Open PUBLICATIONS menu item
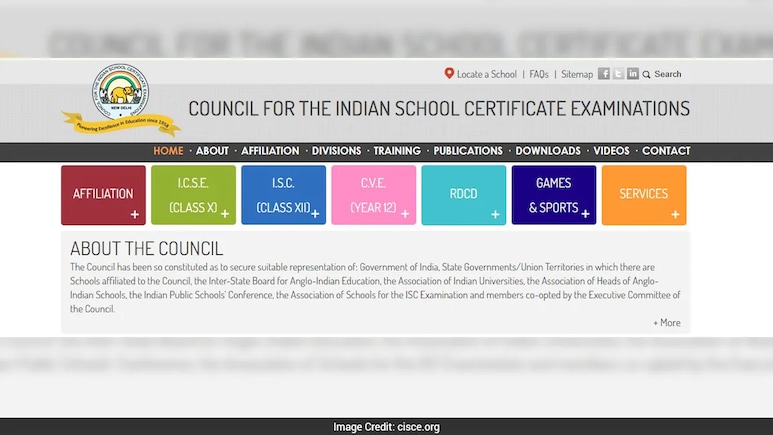773x435 pixels. (468, 151)
